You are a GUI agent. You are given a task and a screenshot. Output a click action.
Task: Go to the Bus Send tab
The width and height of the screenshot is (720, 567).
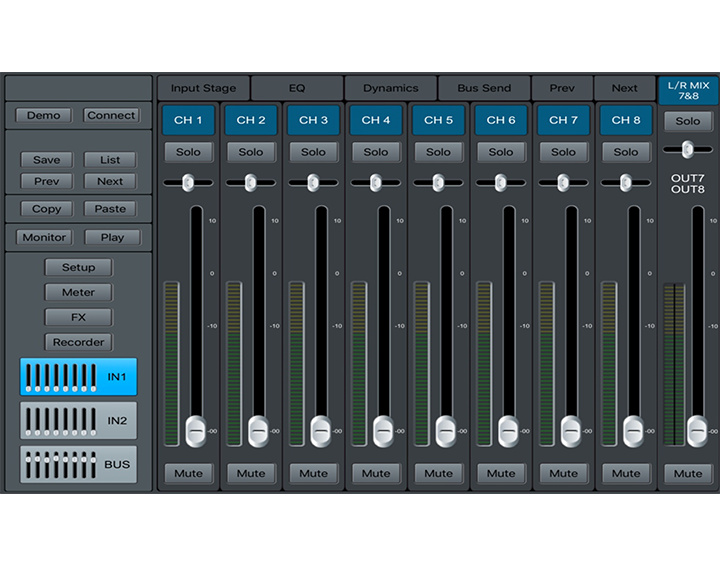tap(484, 88)
